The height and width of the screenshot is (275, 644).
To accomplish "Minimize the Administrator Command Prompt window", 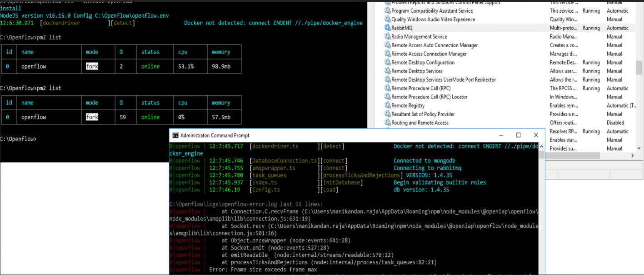I will pos(500,135).
